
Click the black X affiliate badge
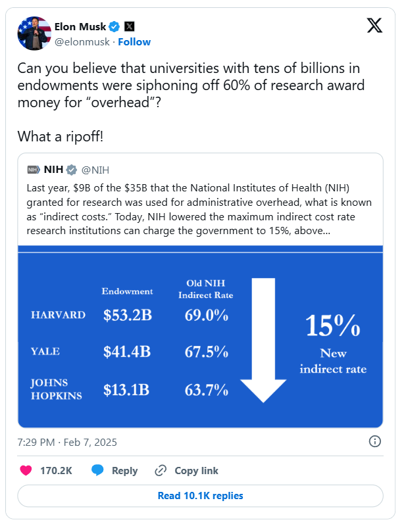coord(130,26)
